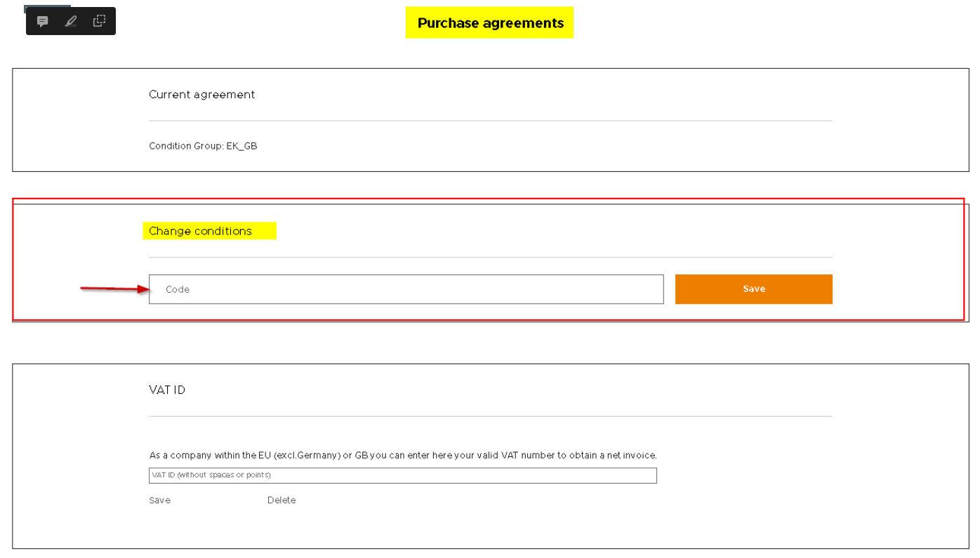Click into the VAT ID text field
Viewport: 980px width, 558px height.
coord(403,475)
